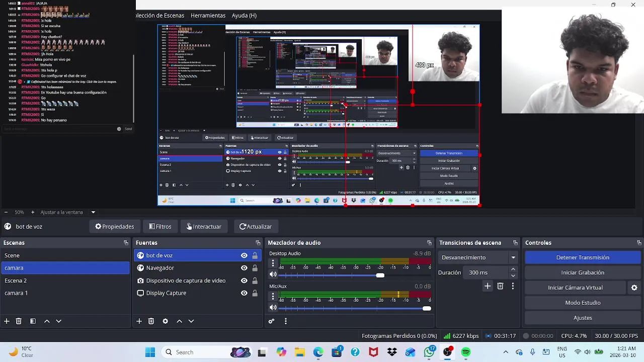Show hidden system tray icons chevron
The width and height of the screenshot is (644, 362).
click(506, 352)
